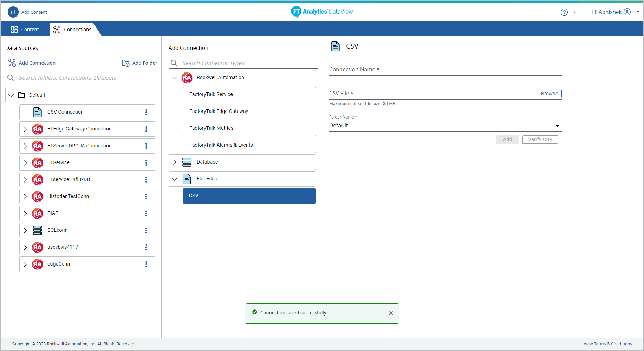Screen dimensions: 644x351
Task: Click the Verify CSV button
Action: (x=540, y=140)
